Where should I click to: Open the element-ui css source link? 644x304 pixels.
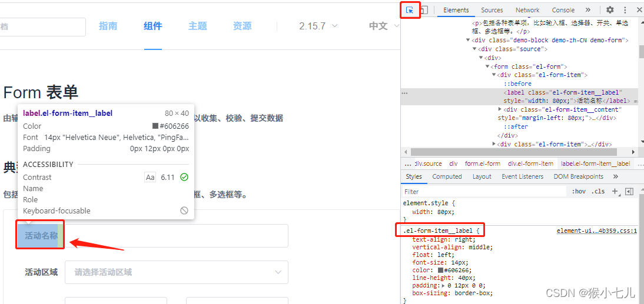click(x=597, y=231)
